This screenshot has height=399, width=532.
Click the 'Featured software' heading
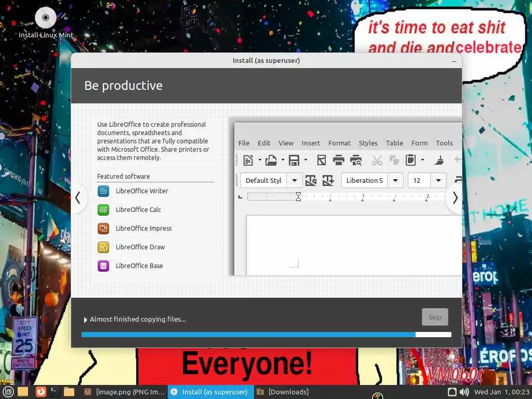(x=124, y=177)
